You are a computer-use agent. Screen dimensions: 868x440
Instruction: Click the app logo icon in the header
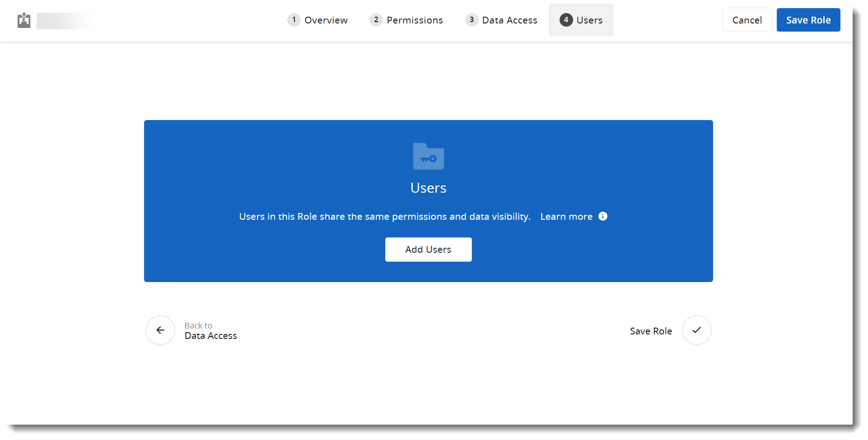click(x=24, y=20)
